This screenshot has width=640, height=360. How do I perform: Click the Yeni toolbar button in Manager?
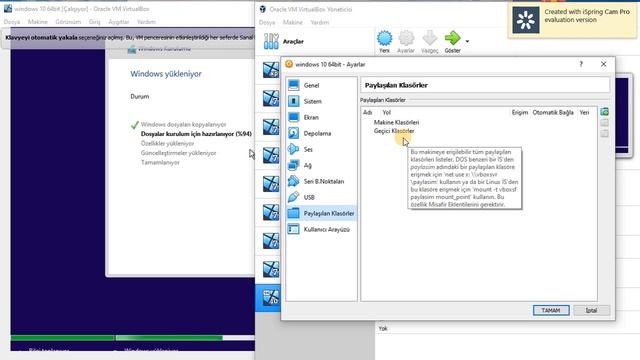(x=384, y=42)
